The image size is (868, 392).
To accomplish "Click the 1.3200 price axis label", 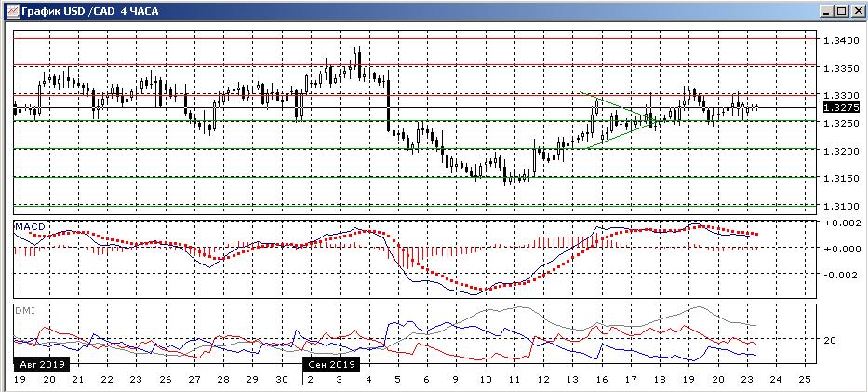I will point(841,151).
